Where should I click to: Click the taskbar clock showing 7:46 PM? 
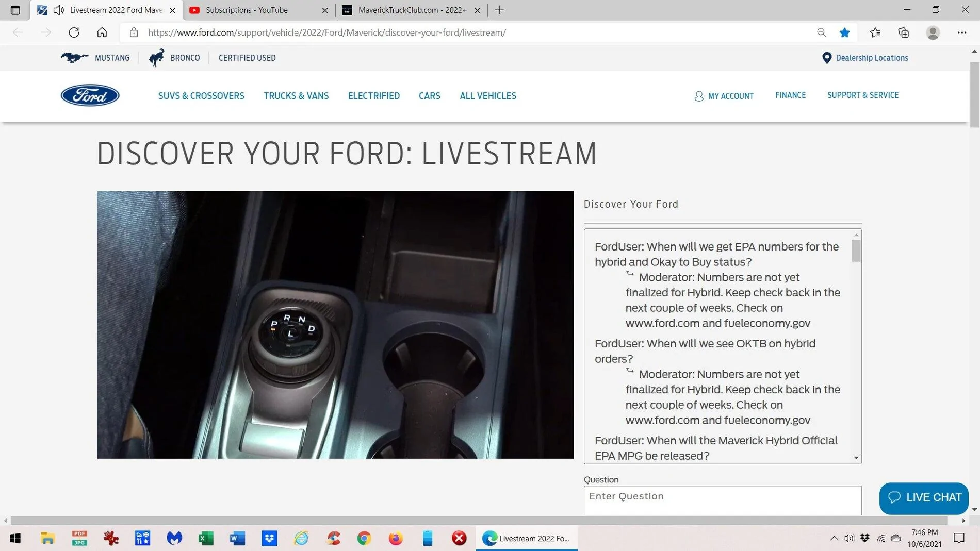pyautogui.click(x=924, y=538)
